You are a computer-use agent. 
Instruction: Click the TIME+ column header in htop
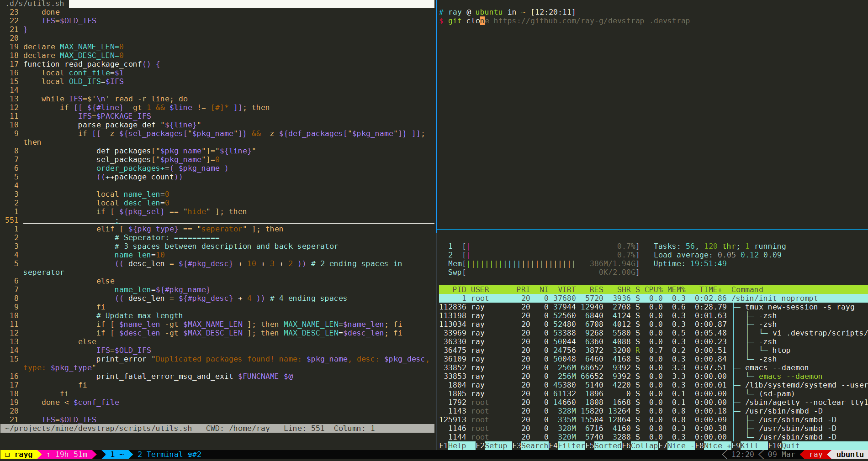(x=710, y=290)
